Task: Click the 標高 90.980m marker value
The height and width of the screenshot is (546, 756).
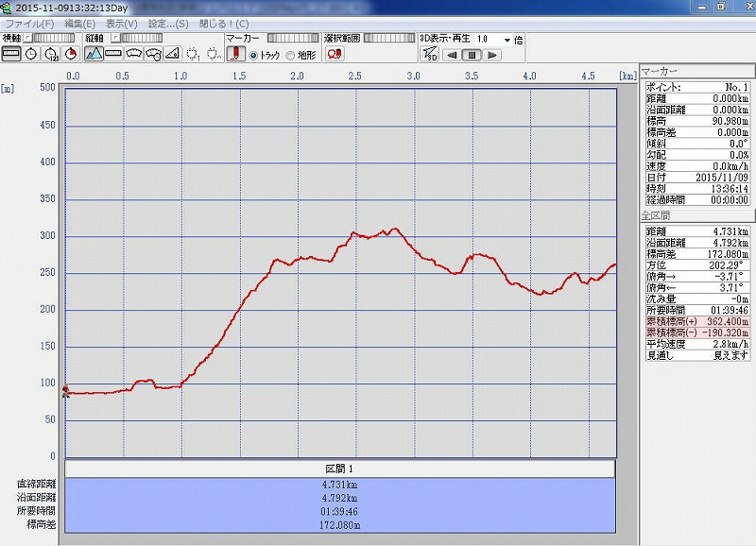Action: click(x=730, y=121)
